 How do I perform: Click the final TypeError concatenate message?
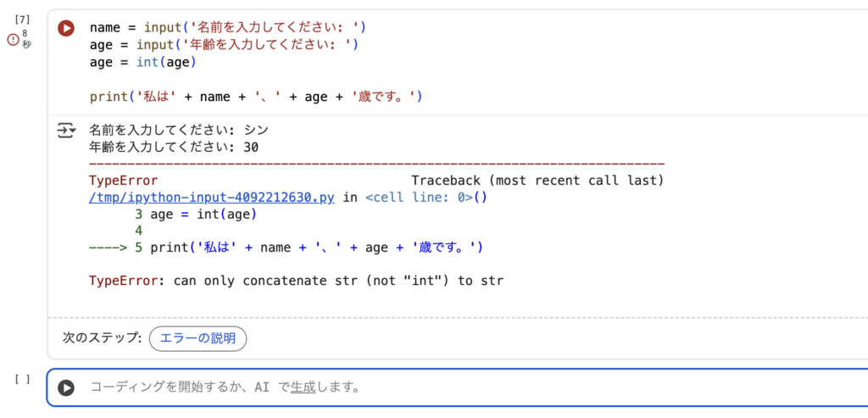tap(296, 280)
